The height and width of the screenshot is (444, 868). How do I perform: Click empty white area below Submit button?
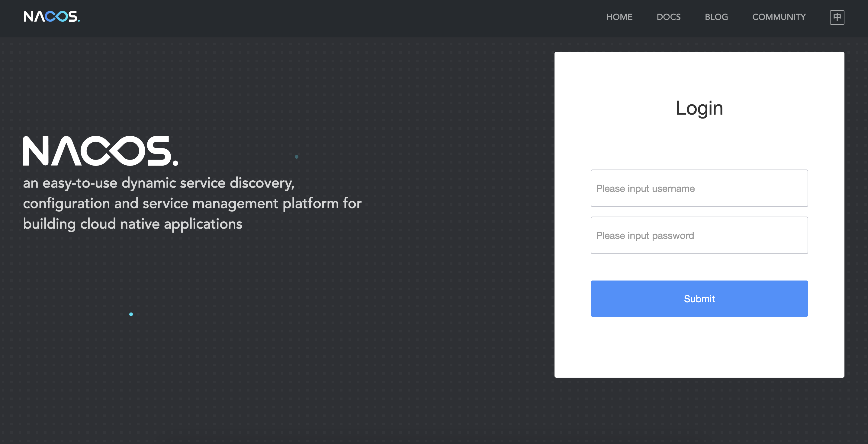pyautogui.click(x=699, y=347)
